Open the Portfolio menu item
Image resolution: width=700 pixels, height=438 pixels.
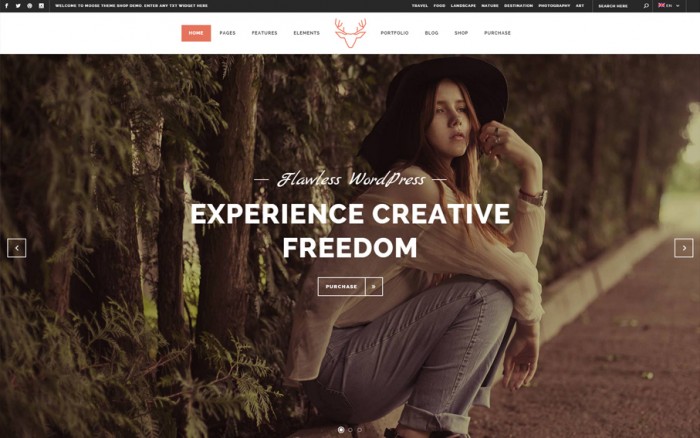pyautogui.click(x=395, y=33)
